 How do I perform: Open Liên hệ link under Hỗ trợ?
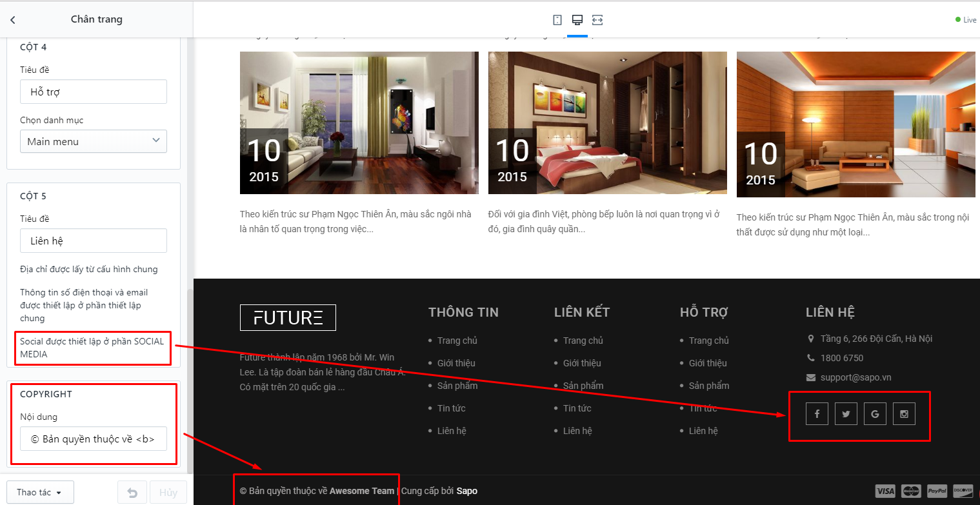(703, 431)
